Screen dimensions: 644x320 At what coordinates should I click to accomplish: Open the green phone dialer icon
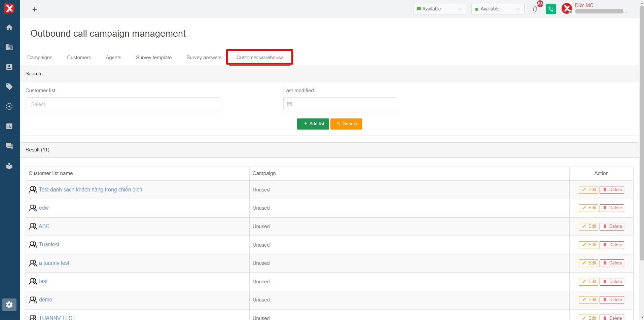(551, 9)
